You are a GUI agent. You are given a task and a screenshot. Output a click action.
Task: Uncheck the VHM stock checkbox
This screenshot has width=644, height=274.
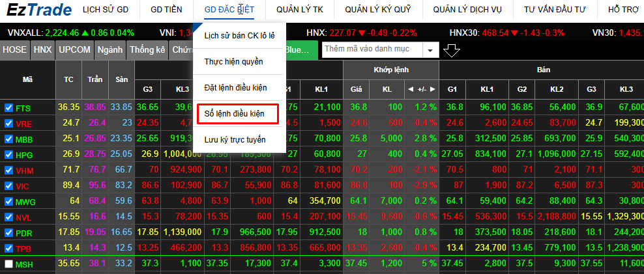click(8, 171)
